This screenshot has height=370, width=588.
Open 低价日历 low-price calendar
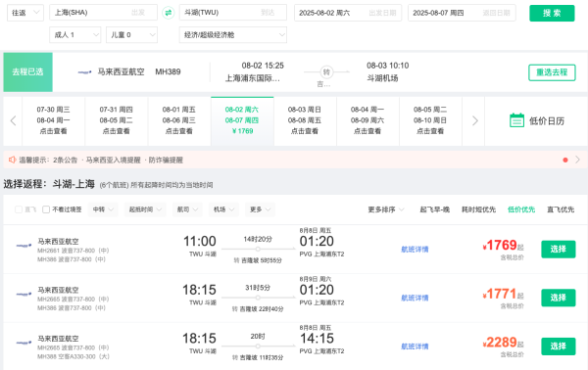[537, 120]
